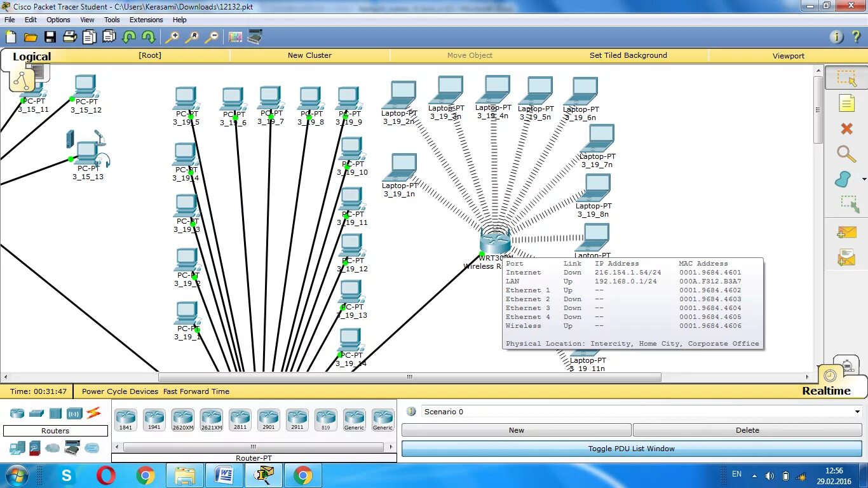The height and width of the screenshot is (488, 868).
Task: Choose the Place Note tool
Action: (846, 103)
